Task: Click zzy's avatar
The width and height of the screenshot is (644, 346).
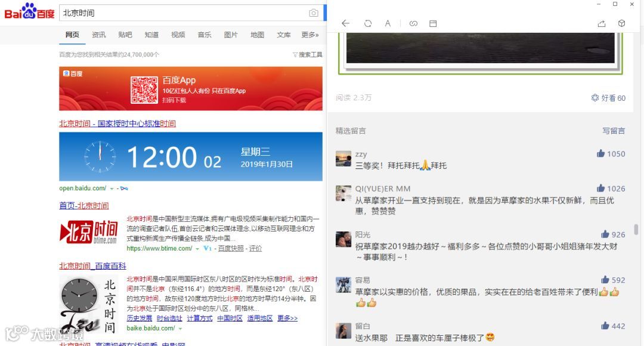Action: (343, 158)
